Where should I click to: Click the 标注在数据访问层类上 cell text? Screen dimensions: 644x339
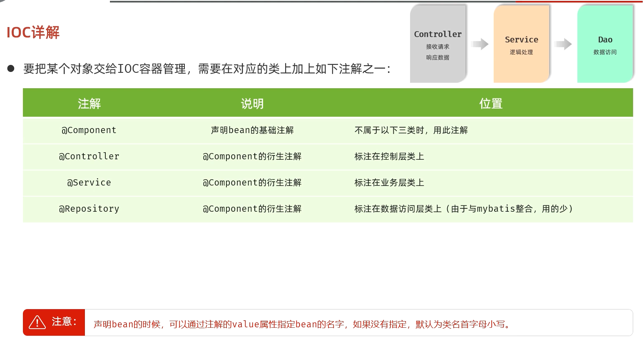(464, 209)
